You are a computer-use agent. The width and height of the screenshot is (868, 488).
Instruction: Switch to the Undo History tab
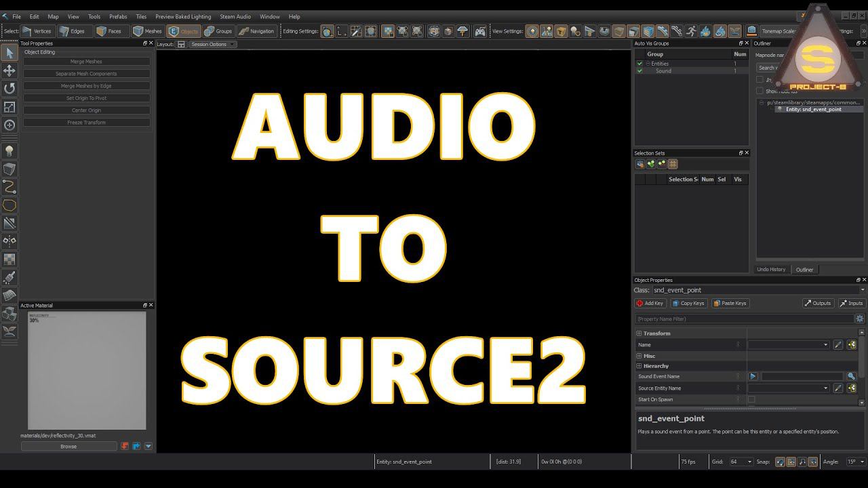(771, 270)
